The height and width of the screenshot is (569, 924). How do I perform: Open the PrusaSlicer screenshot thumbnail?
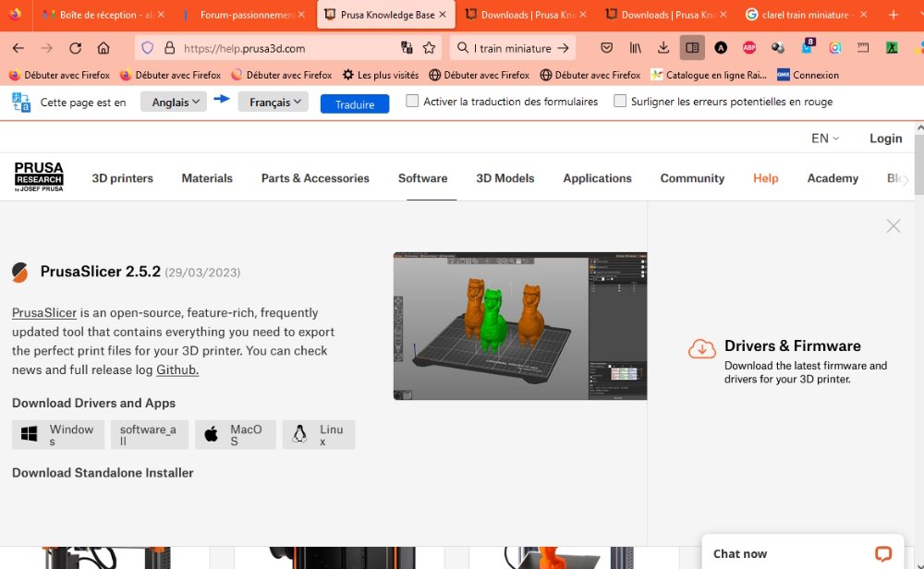pos(519,326)
